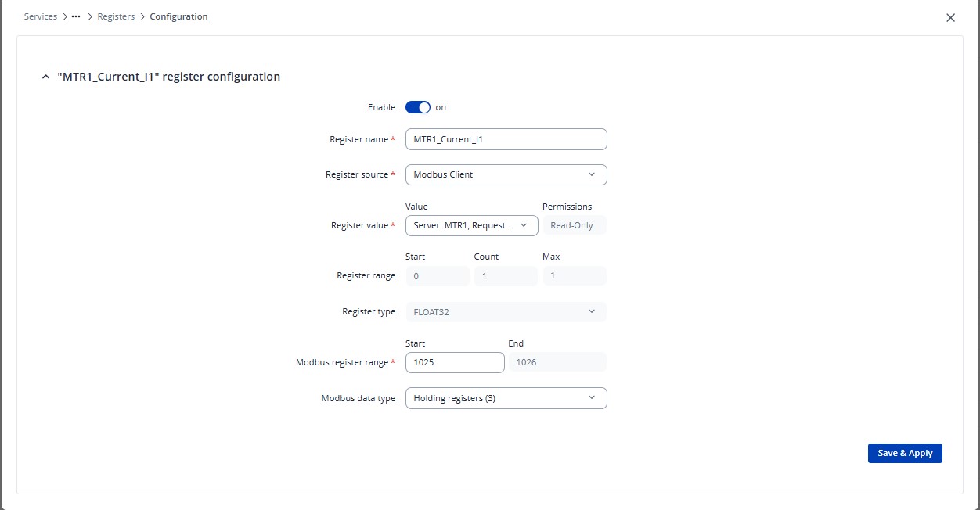Click the breadcrumb ellipsis icon
Viewport: 980px width, 510px height.
[x=76, y=16]
